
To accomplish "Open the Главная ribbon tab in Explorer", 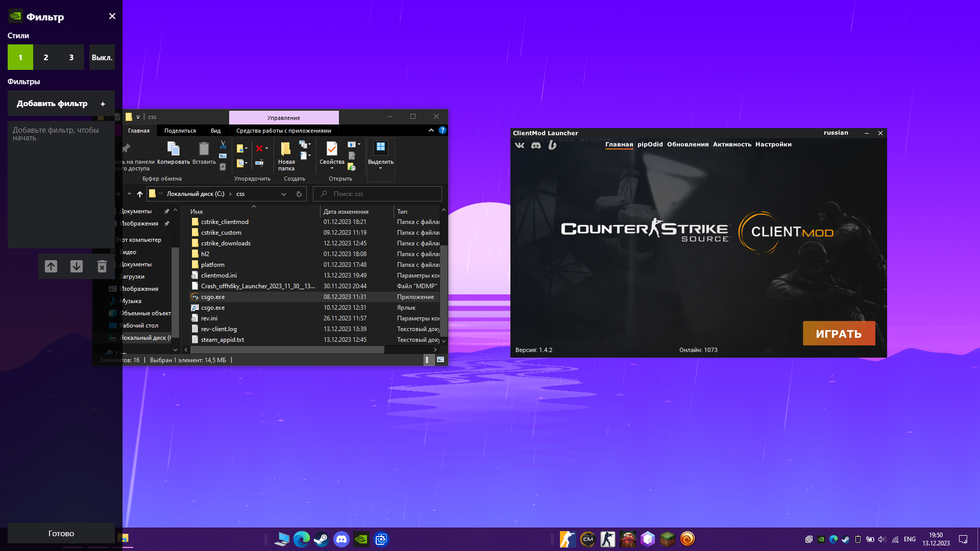I will coord(139,131).
